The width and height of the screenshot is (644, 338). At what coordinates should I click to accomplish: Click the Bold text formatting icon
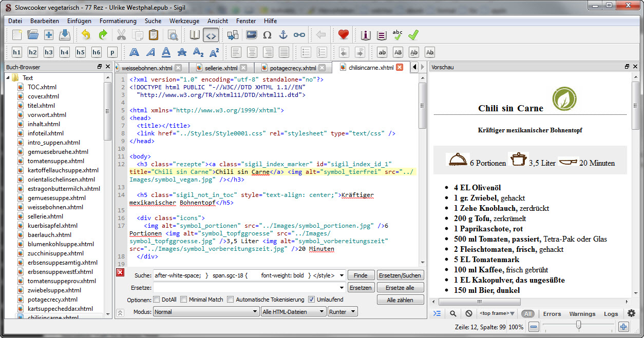(x=134, y=52)
